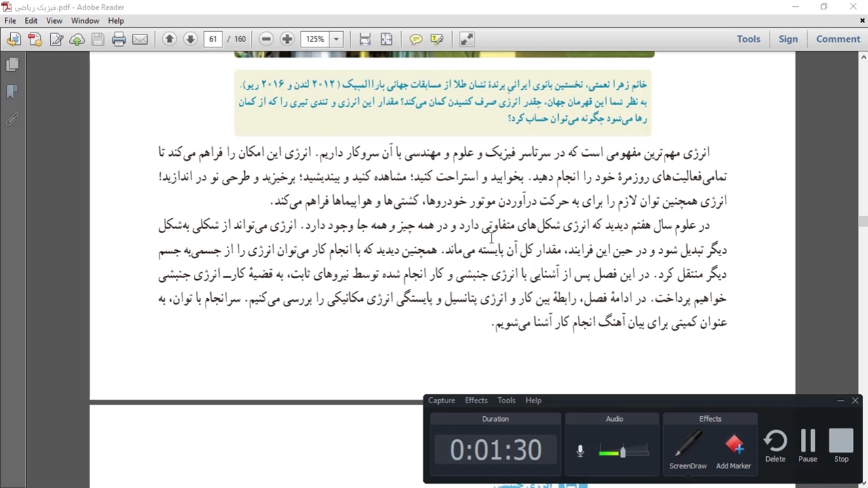
Task: Click the email envelope toolbar icon
Action: (x=140, y=39)
